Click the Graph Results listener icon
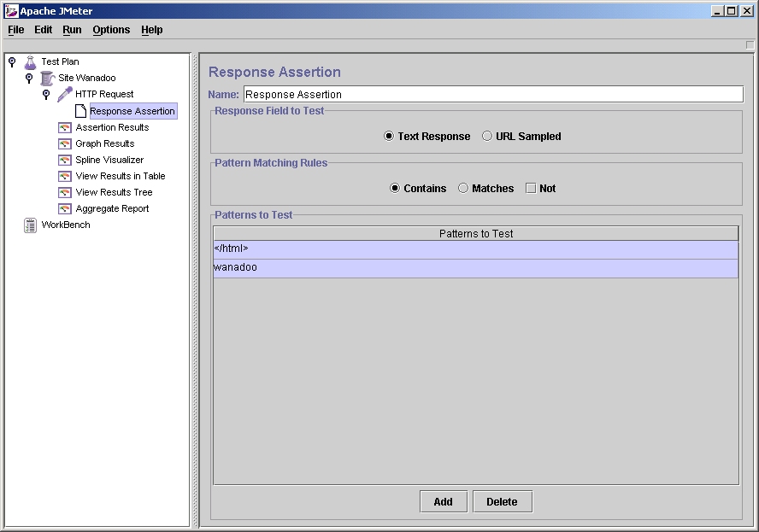 [64, 143]
